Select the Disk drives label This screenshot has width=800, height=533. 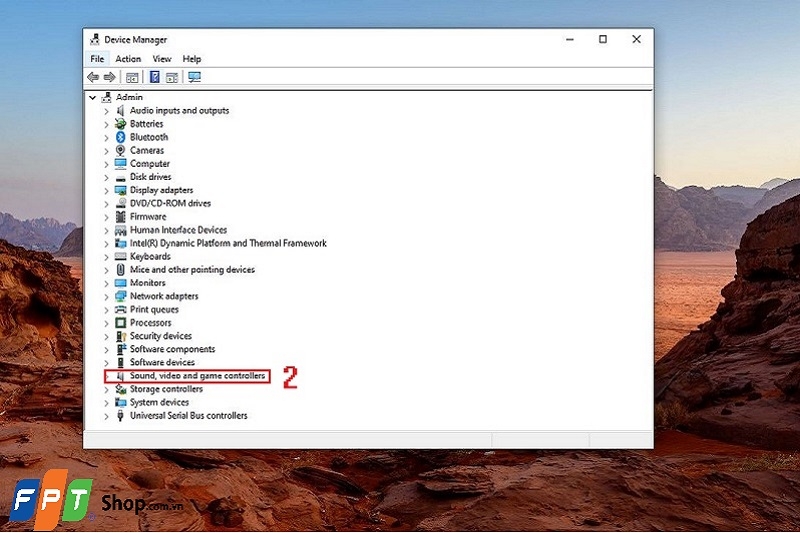(x=151, y=176)
